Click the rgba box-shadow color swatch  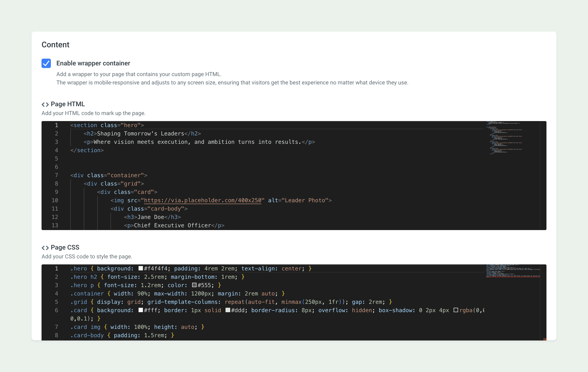pyautogui.click(x=456, y=310)
